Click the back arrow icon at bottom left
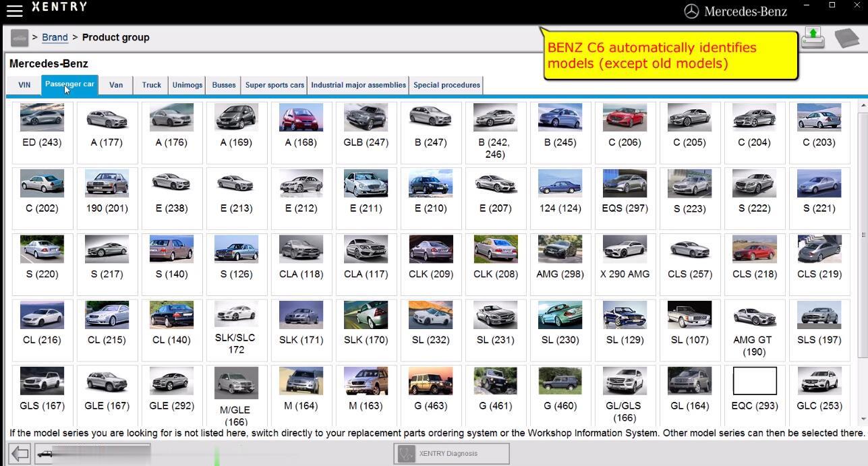This screenshot has width=868, height=466. pos(20,454)
